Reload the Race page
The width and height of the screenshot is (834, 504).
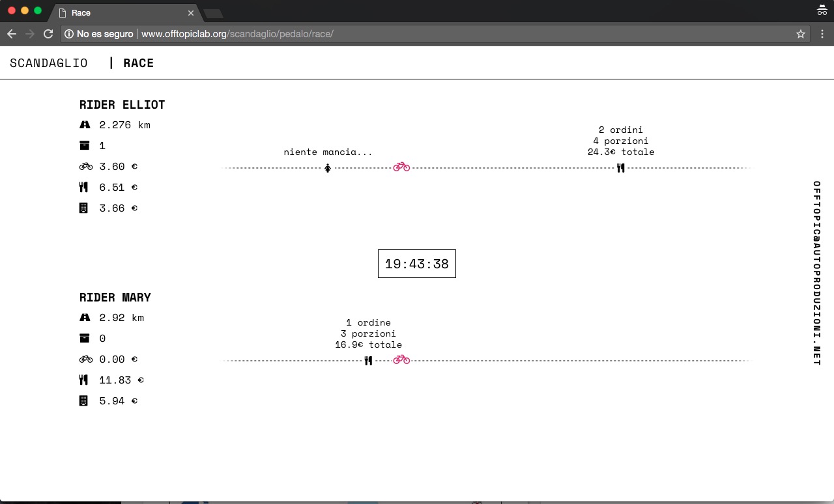(48, 34)
